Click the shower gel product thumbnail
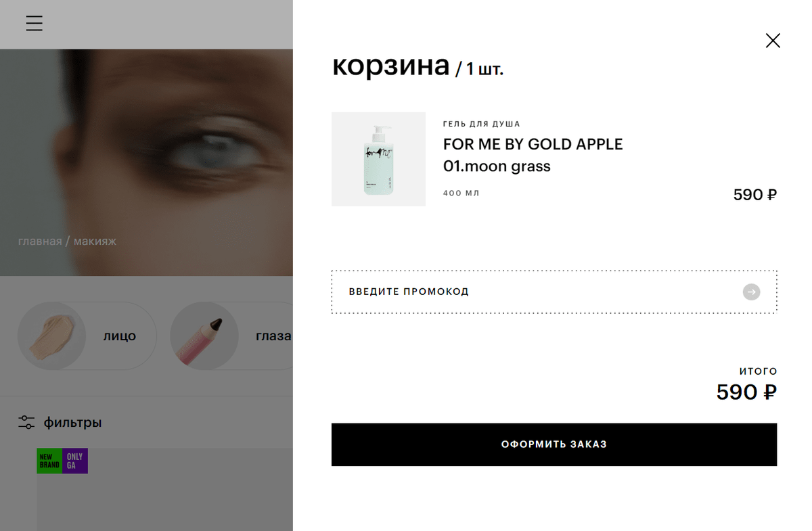812x531 pixels. tap(378, 159)
